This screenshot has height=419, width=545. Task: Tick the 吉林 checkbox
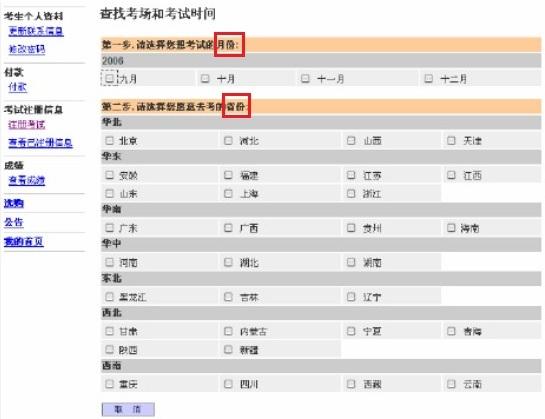point(228,297)
